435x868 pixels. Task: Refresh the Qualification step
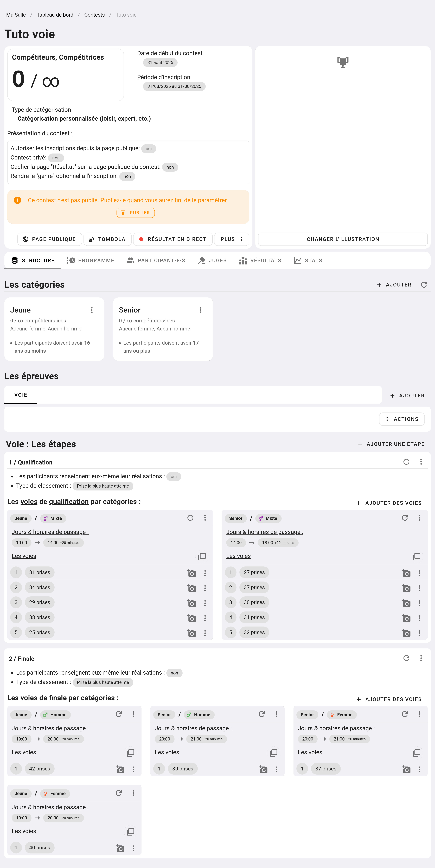pos(406,462)
